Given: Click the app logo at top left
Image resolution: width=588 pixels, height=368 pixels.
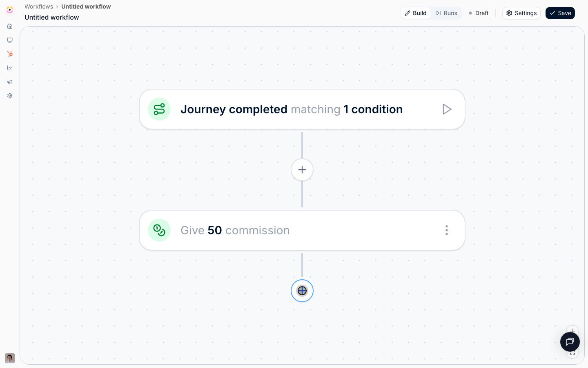Looking at the screenshot, I should (x=10, y=10).
